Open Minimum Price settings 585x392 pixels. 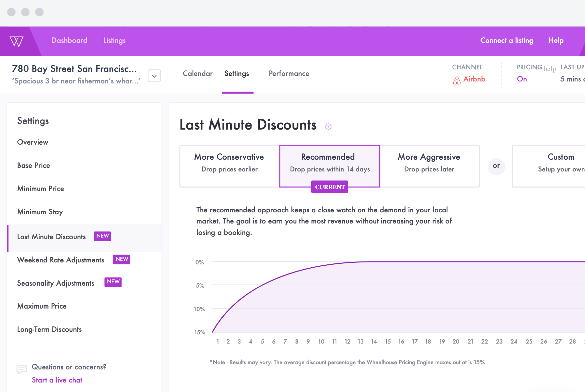[x=41, y=189]
